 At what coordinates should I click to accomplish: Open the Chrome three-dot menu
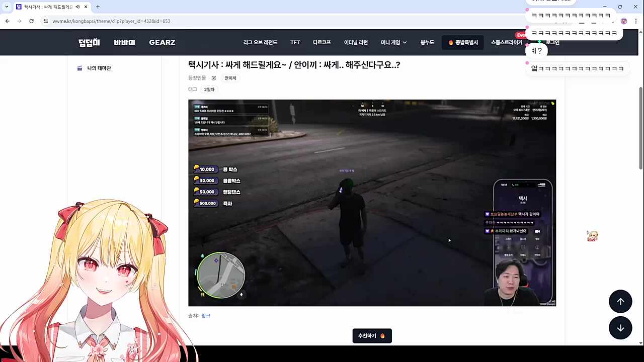coord(636,21)
